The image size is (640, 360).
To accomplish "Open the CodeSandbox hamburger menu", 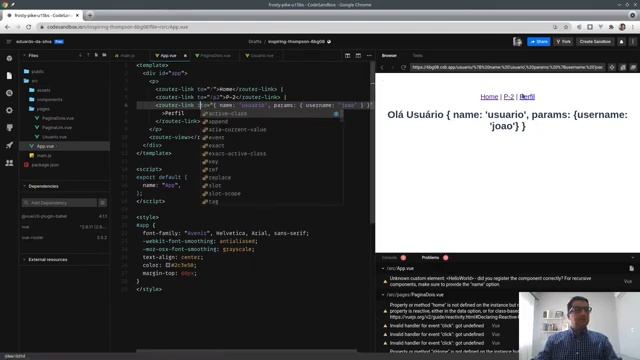I will 9,42.
